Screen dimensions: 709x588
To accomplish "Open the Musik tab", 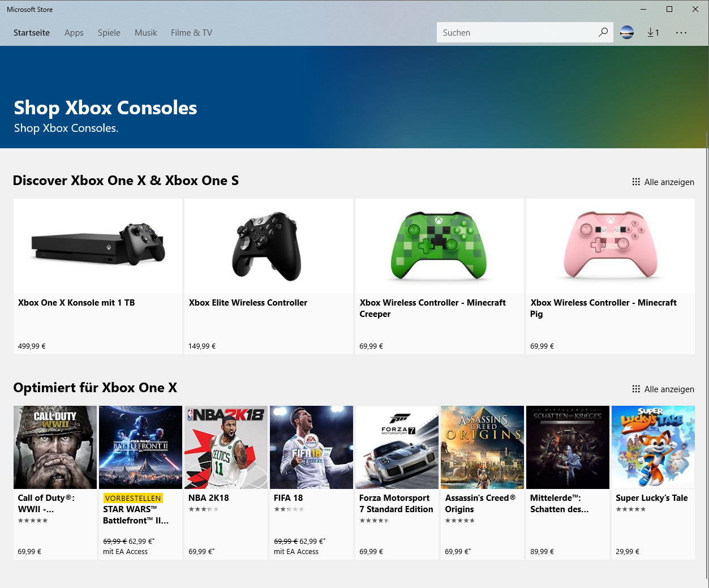I will tap(146, 32).
